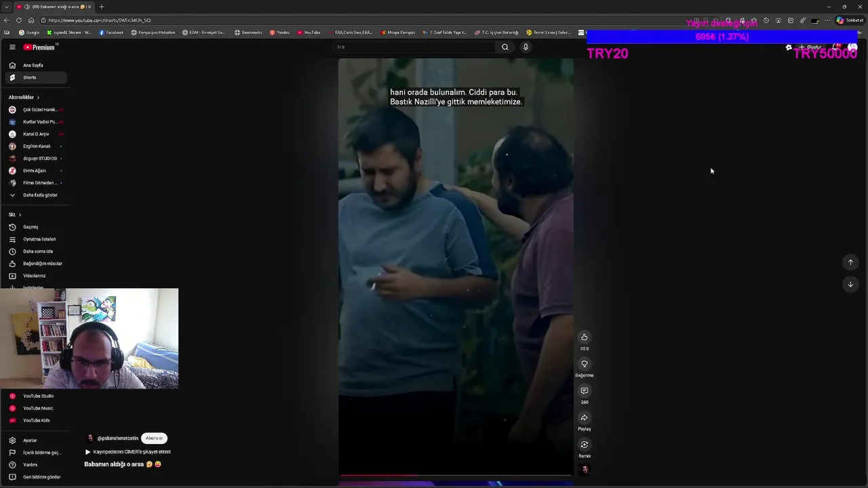The width and height of the screenshot is (868, 488).
Task: Expand the Siz section header
Action: [15, 215]
